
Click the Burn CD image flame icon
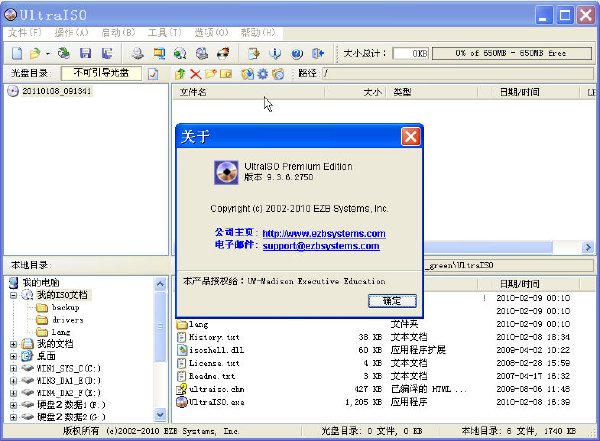tap(223, 53)
